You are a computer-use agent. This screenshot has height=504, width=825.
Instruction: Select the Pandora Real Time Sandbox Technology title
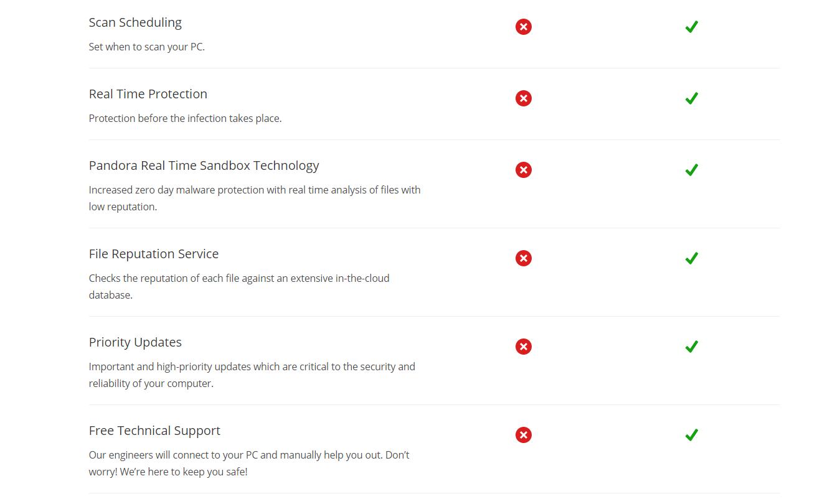coord(204,166)
